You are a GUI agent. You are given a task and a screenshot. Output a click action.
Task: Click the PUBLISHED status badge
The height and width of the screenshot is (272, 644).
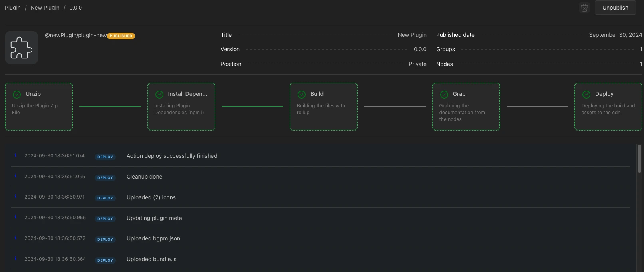pyautogui.click(x=121, y=36)
